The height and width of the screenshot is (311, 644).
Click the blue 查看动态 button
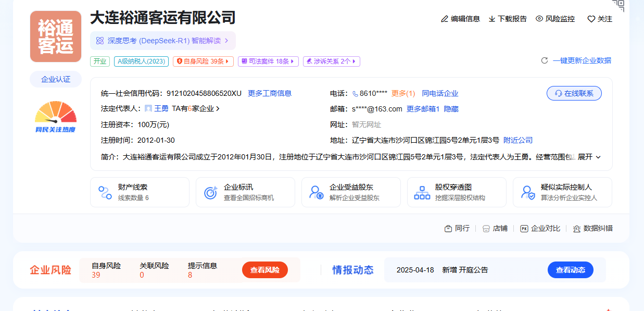coord(571,270)
